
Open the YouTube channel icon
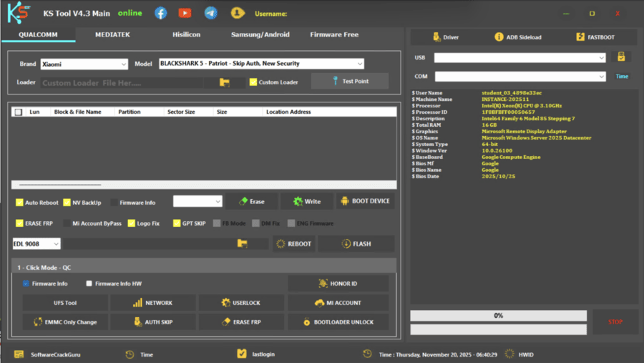(185, 13)
